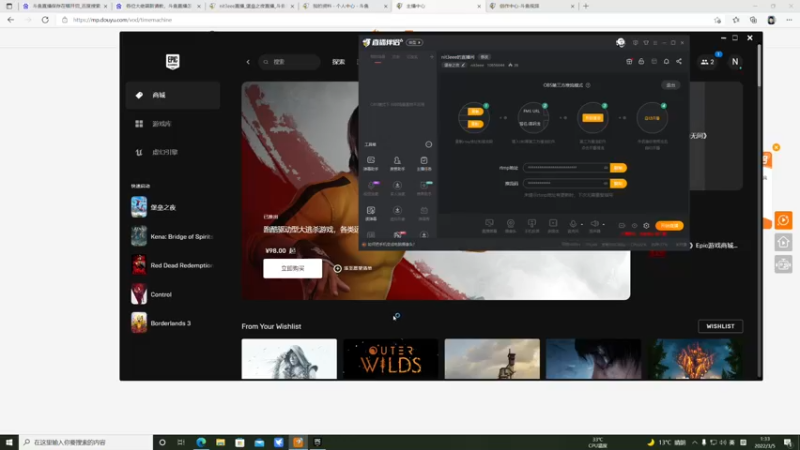
Task: Reveal the hidden rtmp address
Action: coord(605,168)
